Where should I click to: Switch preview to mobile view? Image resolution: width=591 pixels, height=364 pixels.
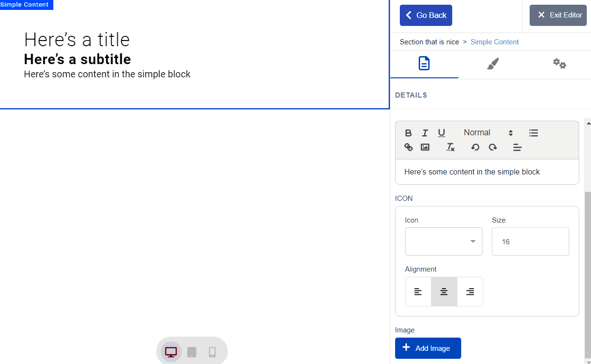pyautogui.click(x=212, y=351)
